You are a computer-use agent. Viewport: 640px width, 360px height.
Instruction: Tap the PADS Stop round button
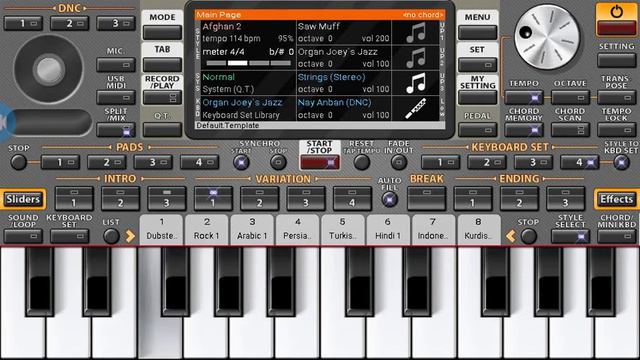[x=18, y=162]
